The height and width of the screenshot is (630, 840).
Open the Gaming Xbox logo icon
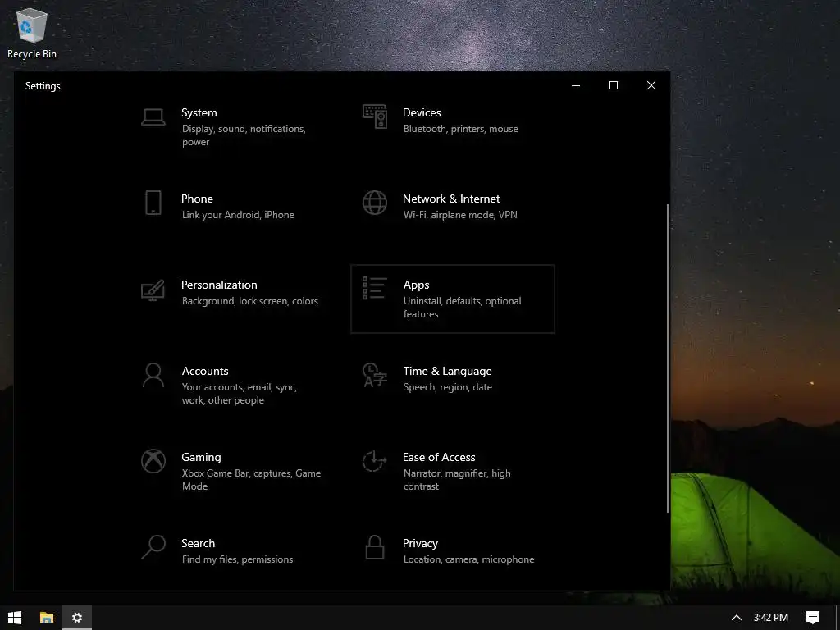[x=153, y=461]
